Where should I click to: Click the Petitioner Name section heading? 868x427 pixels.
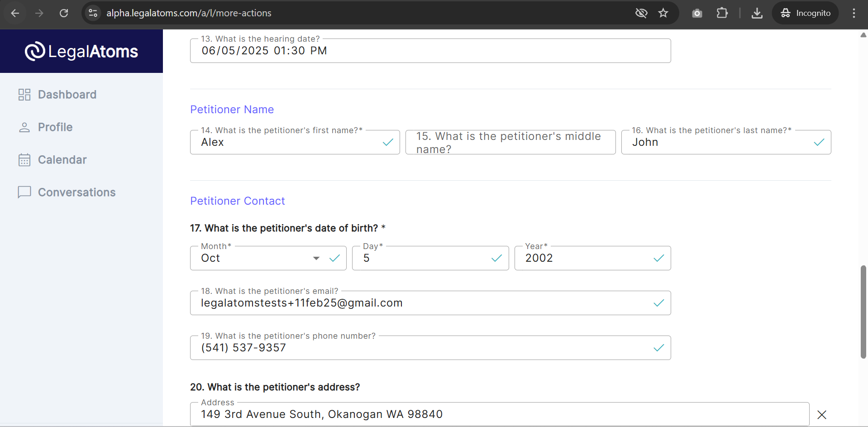[x=232, y=110]
